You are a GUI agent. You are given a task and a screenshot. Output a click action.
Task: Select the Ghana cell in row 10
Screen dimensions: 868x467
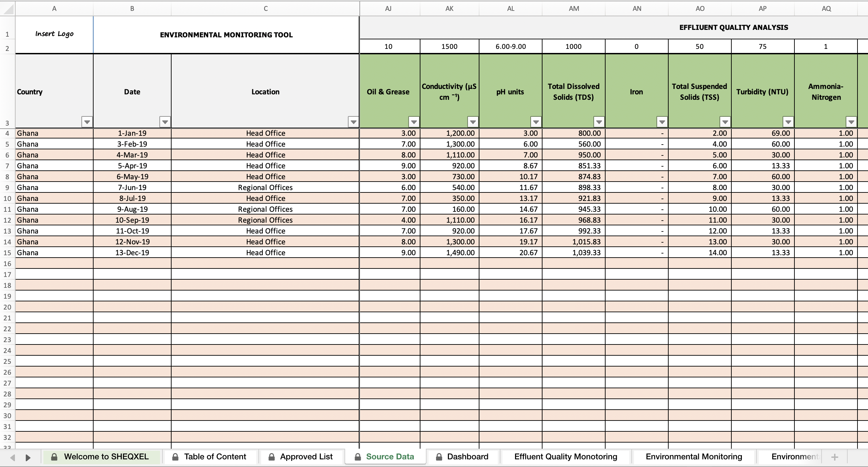(x=54, y=199)
